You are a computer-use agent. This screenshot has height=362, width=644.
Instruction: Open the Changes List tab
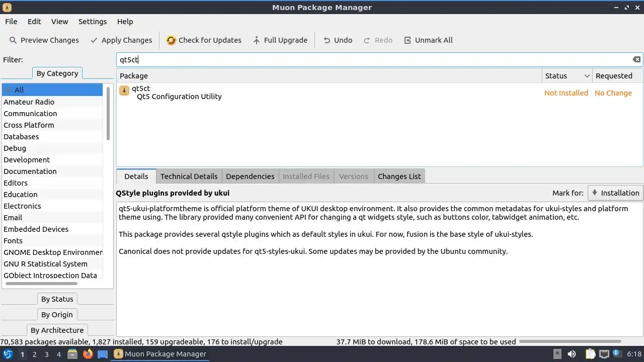[x=399, y=176]
